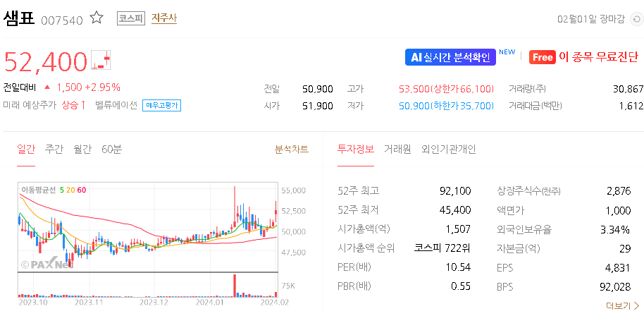
Task: Click 이 종목 무료진단 link
Action: tap(598, 57)
